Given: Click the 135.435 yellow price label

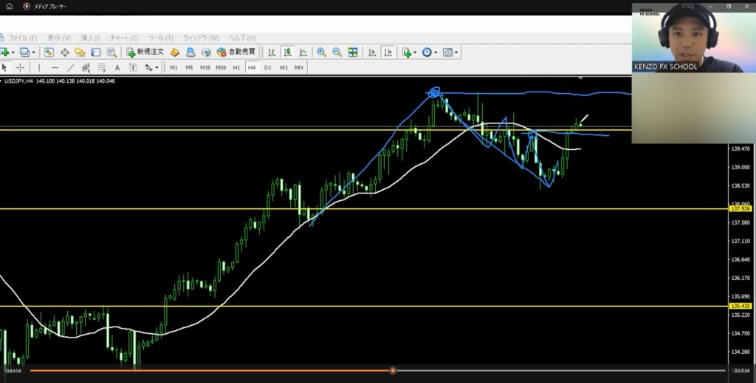Looking at the screenshot, I should tap(742, 306).
